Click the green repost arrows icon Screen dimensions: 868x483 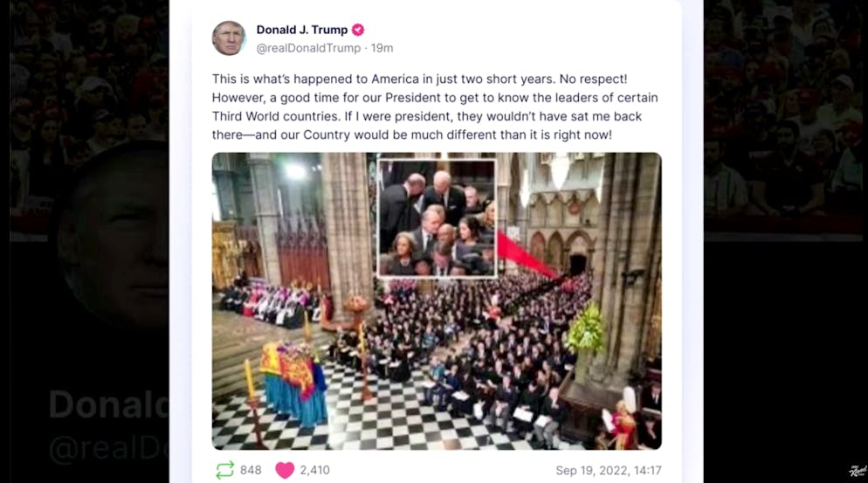tap(224, 470)
